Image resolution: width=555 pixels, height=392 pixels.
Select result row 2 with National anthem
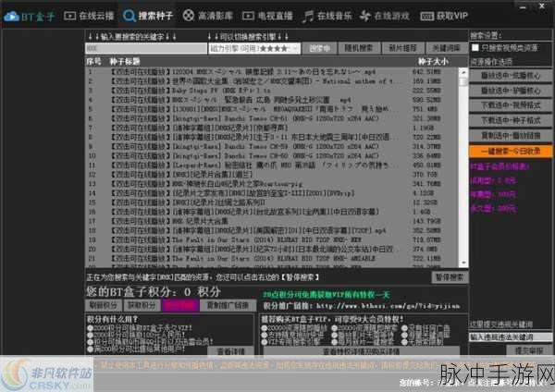tap(272, 81)
